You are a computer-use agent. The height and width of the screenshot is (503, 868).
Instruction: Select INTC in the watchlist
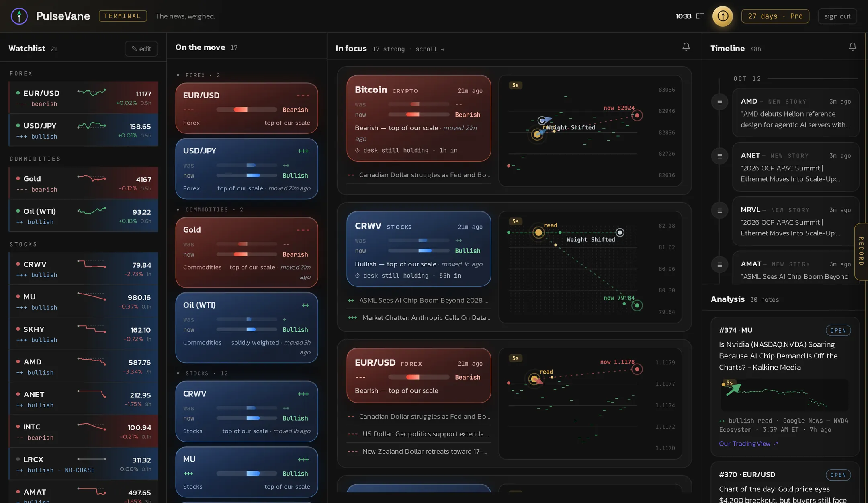click(x=83, y=431)
